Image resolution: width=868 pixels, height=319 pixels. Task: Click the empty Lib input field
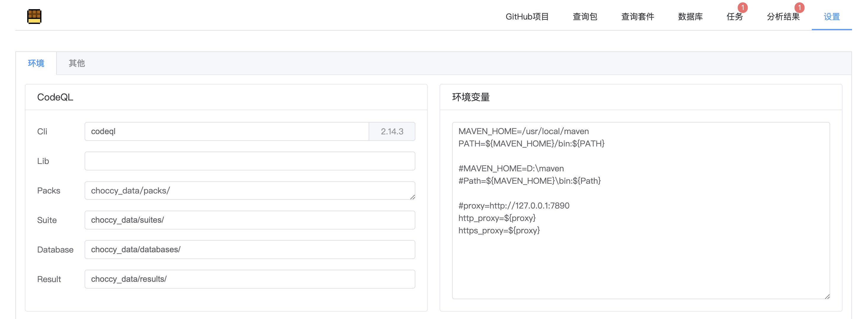tap(249, 161)
